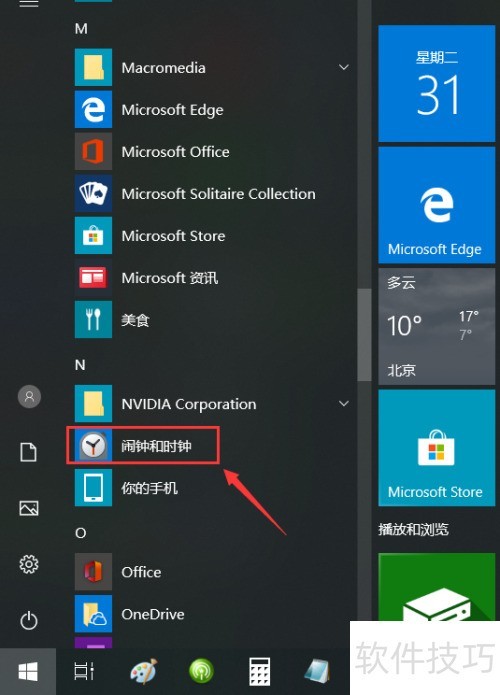Open Calculator from the taskbar
This screenshot has width=500, height=695.
pyautogui.click(x=259, y=671)
